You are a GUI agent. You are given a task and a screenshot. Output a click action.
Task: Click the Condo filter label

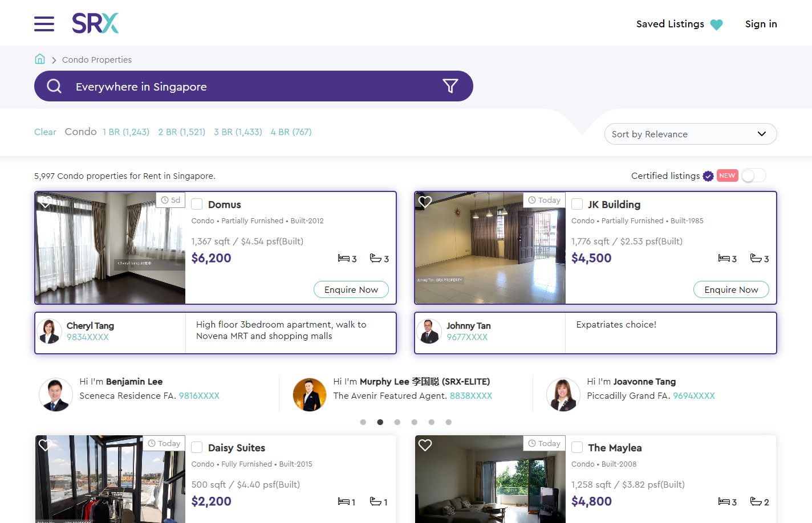pyautogui.click(x=80, y=132)
